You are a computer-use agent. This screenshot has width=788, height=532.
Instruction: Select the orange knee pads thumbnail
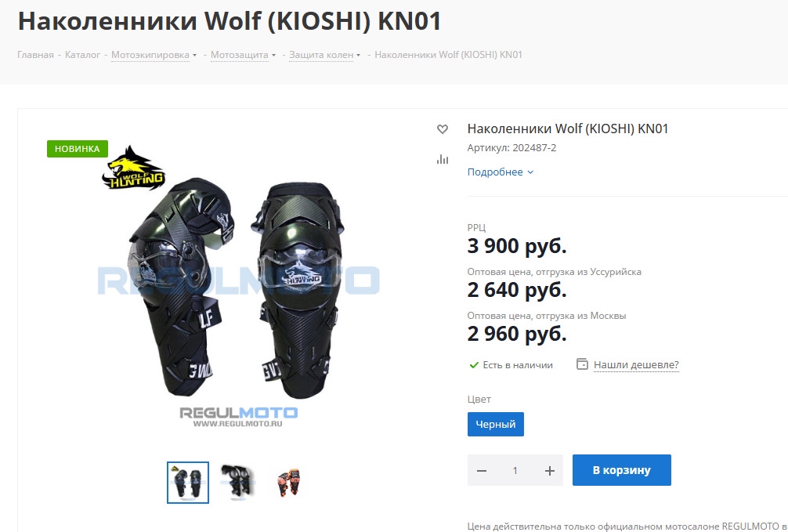[x=288, y=482]
